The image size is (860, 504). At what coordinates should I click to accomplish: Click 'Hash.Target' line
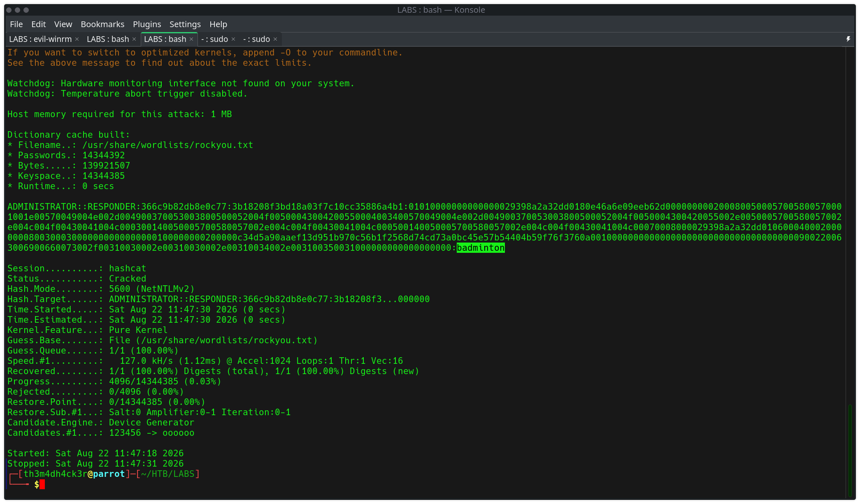pos(218,299)
